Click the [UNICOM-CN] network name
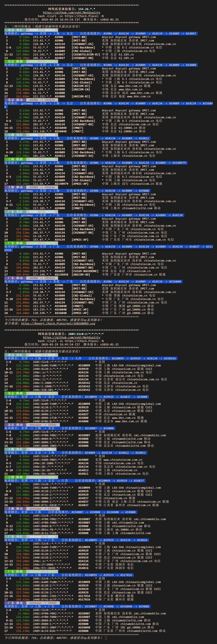The width and height of the screenshot is (217, 644). (x=81, y=90)
